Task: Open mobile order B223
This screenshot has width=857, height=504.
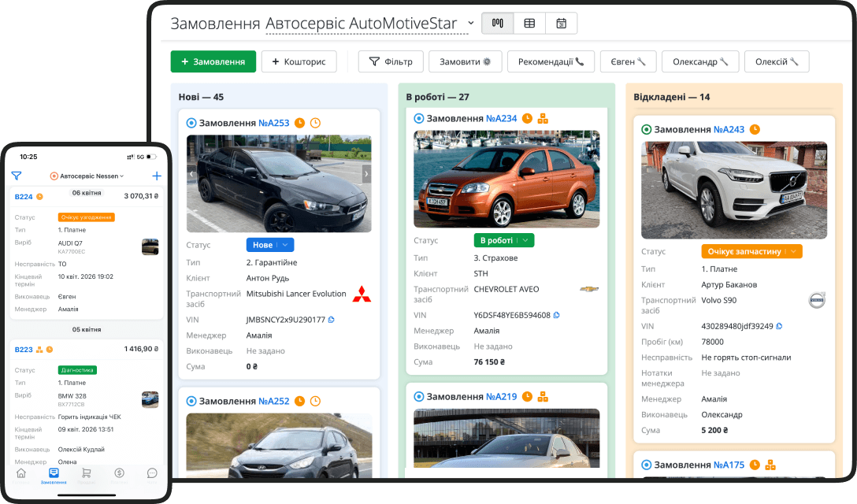Action: [24, 350]
